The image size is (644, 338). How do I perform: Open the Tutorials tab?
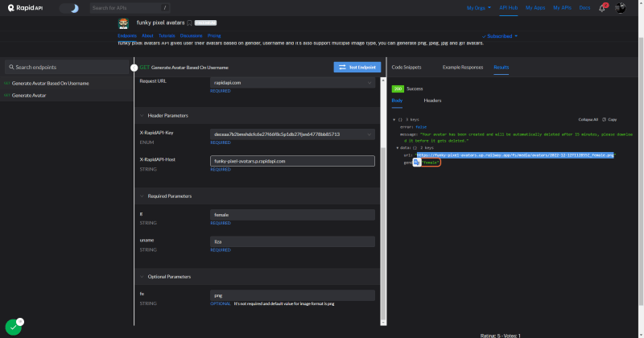point(167,35)
